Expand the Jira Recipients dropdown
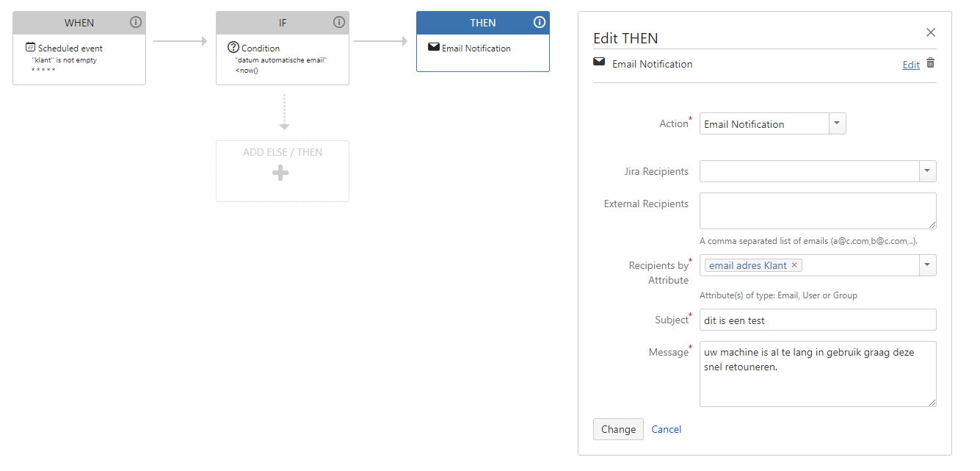980x471 pixels. pos(928,171)
